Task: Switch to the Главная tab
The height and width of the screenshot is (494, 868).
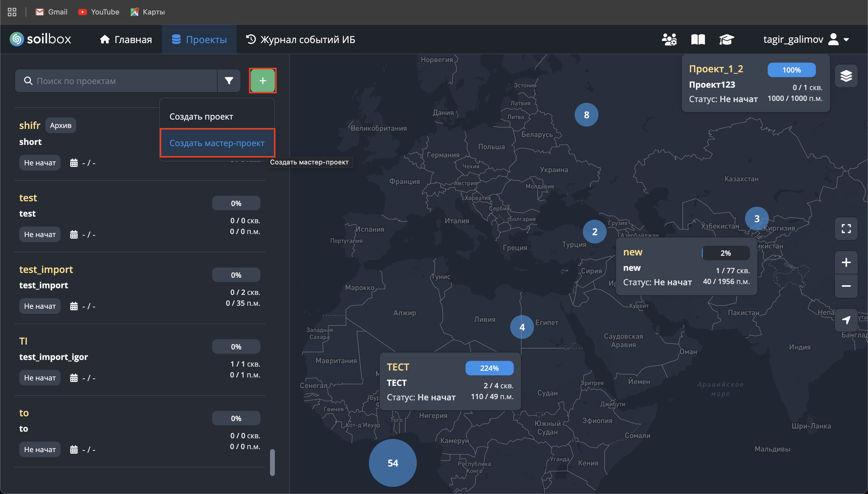Action: tap(126, 39)
